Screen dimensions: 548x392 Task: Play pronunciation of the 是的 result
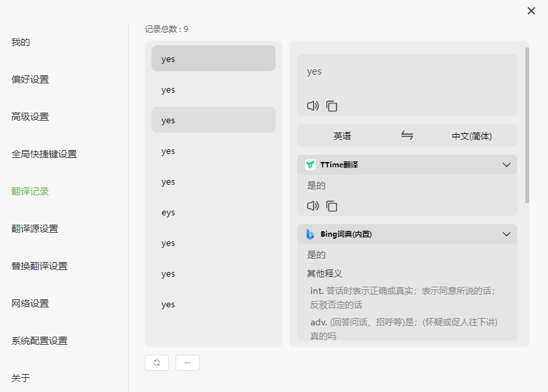[312, 206]
